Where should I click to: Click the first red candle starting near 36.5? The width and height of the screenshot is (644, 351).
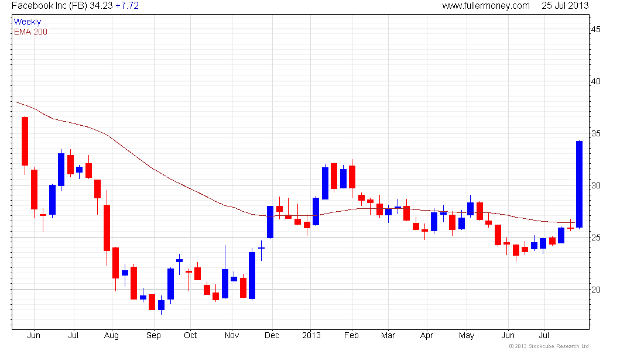[x=25, y=141]
